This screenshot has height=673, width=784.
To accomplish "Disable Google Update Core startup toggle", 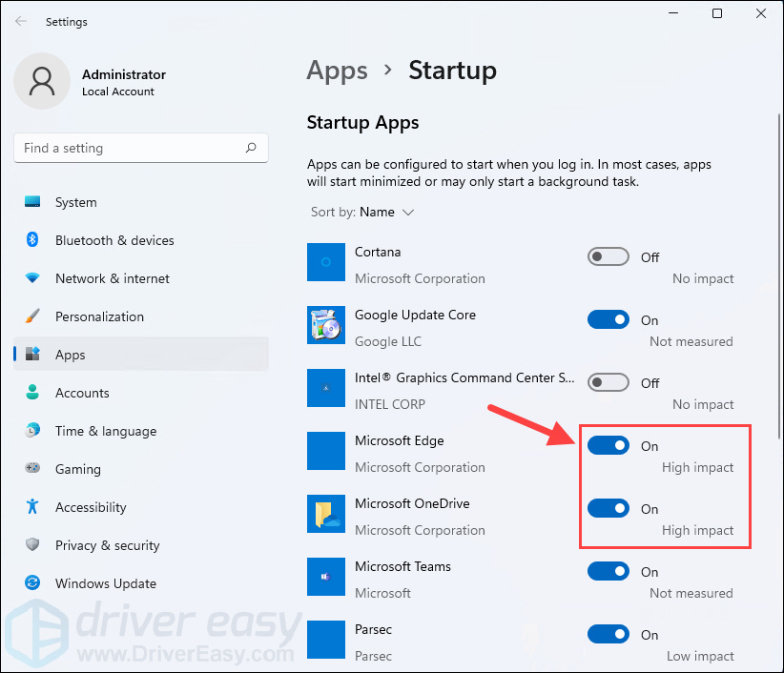I will tap(608, 319).
